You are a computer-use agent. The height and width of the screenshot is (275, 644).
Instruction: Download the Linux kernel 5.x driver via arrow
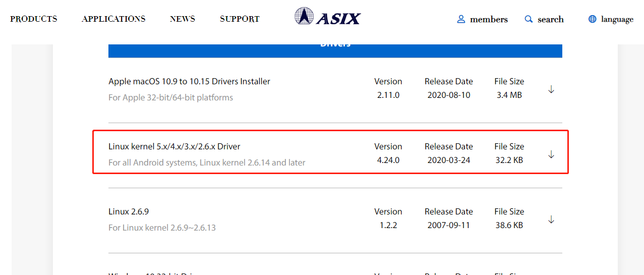coord(551,154)
